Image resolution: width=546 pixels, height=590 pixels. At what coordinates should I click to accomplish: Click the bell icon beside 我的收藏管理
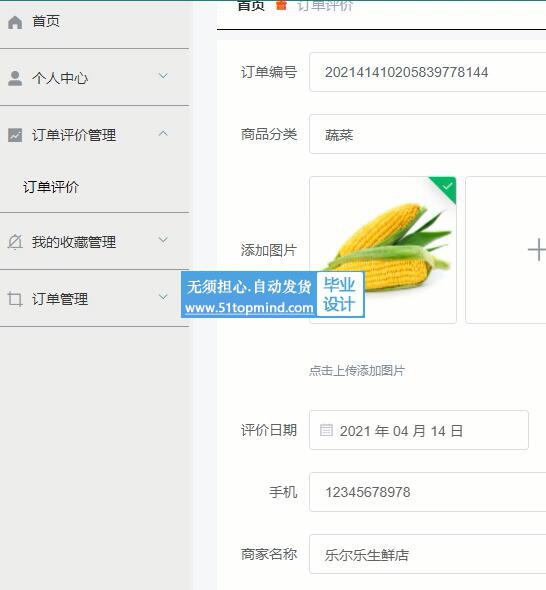pyautogui.click(x=15, y=242)
